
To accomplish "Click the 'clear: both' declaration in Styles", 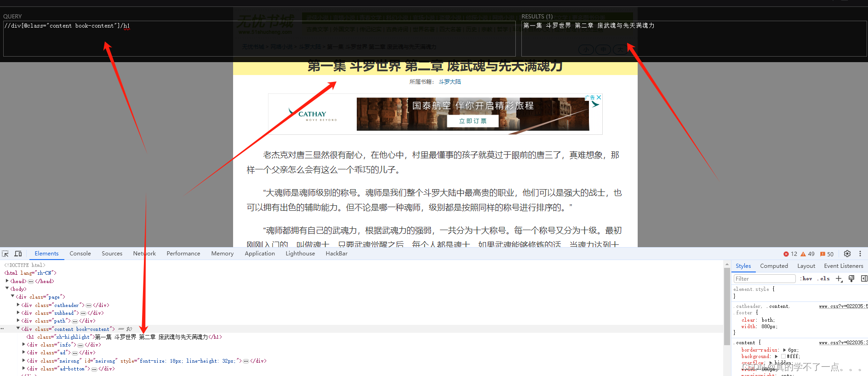I will pos(758,320).
